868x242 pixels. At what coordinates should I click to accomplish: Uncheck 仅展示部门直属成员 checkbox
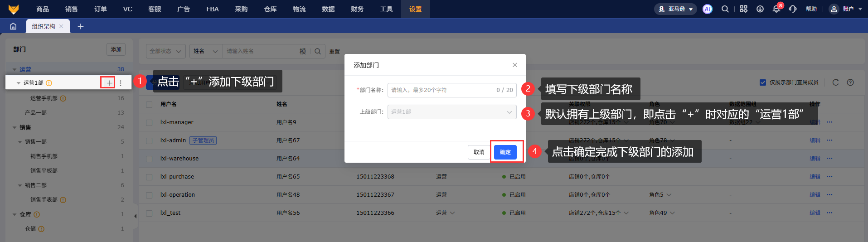pyautogui.click(x=763, y=82)
